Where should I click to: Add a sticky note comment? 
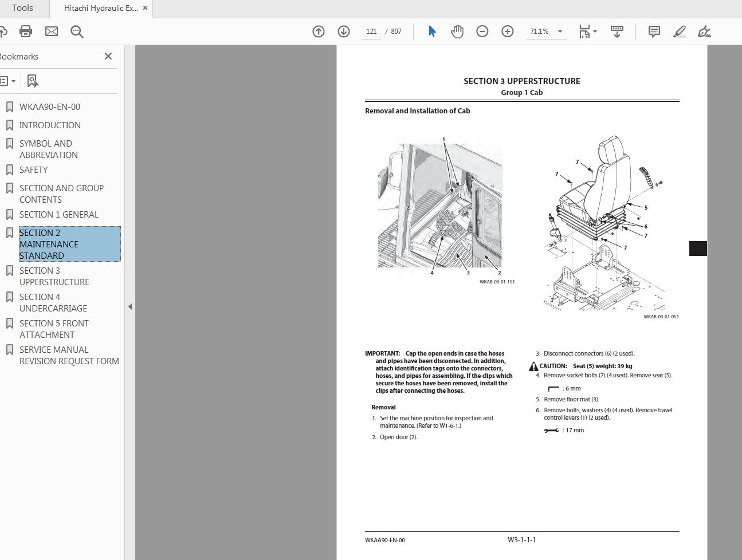click(654, 31)
